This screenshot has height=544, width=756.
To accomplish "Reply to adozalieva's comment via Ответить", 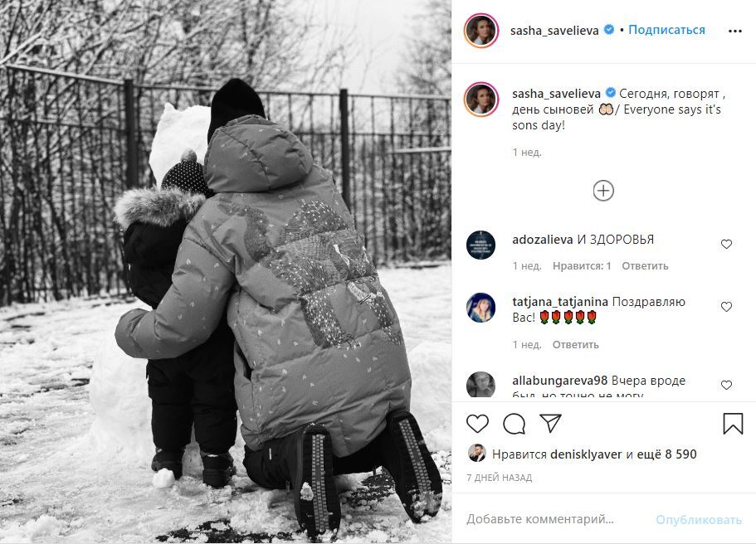I will click(645, 266).
